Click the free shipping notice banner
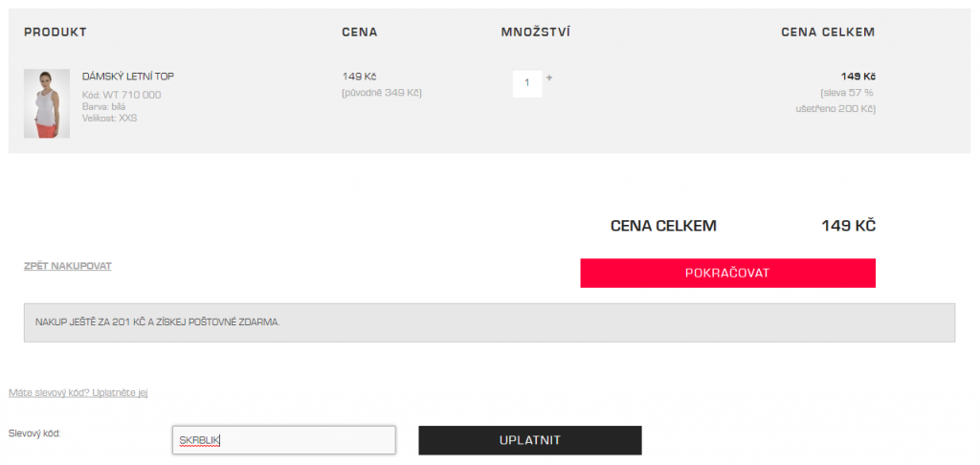This screenshot has height=465, width=980. click(x=489, y=322)
